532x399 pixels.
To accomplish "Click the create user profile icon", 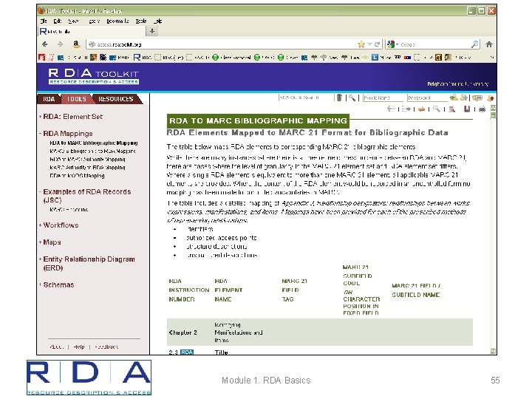I will click(463, 98).
